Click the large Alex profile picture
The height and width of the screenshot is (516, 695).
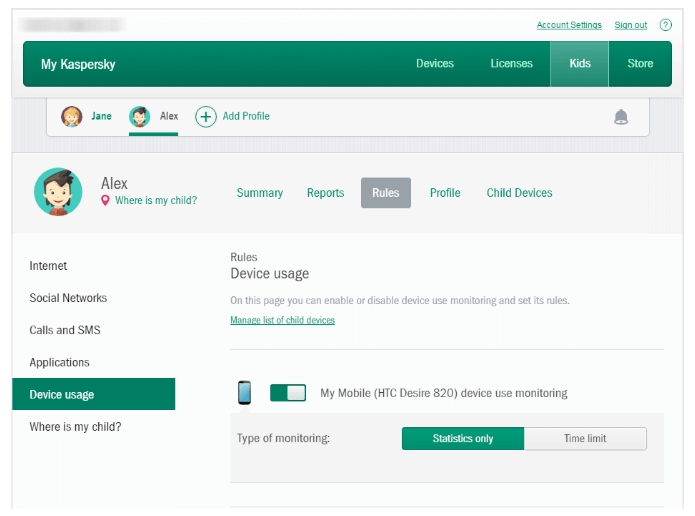(x=58, y=192)
